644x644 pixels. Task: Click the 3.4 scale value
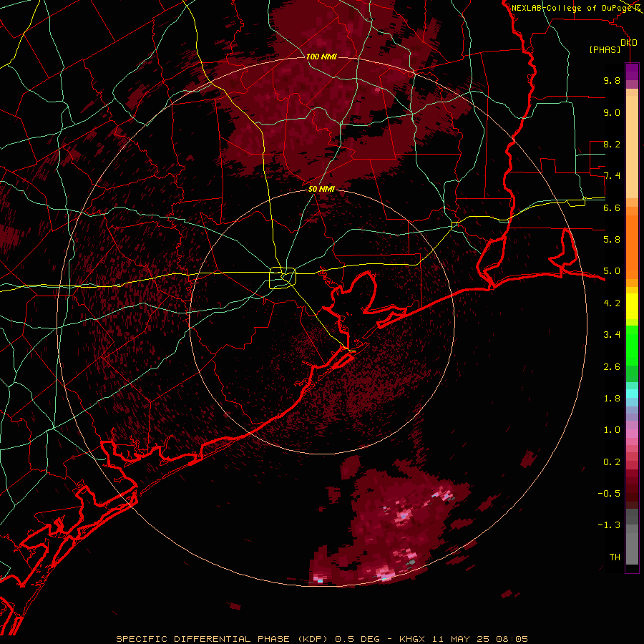tap(612, 335)
